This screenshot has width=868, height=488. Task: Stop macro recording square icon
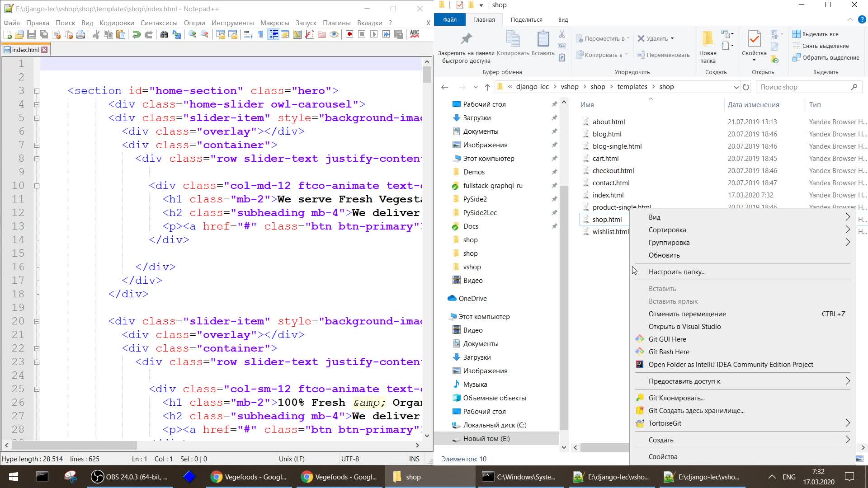click(x=362, y=34)
